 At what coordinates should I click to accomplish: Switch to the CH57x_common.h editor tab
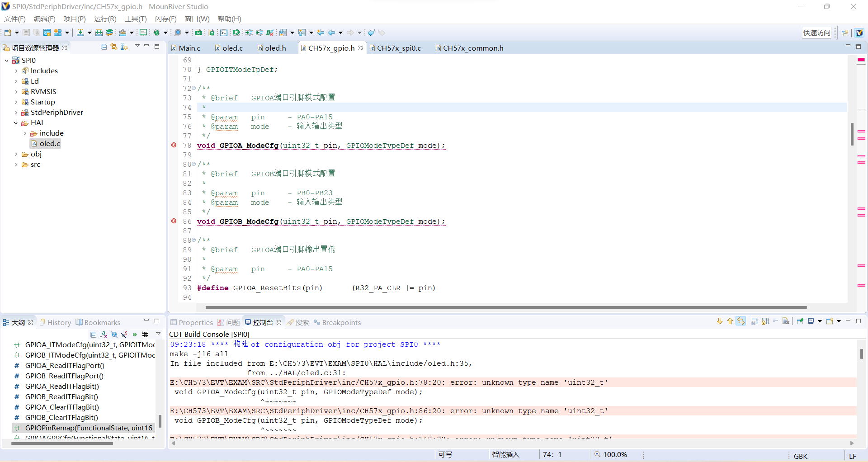point(469,48)
